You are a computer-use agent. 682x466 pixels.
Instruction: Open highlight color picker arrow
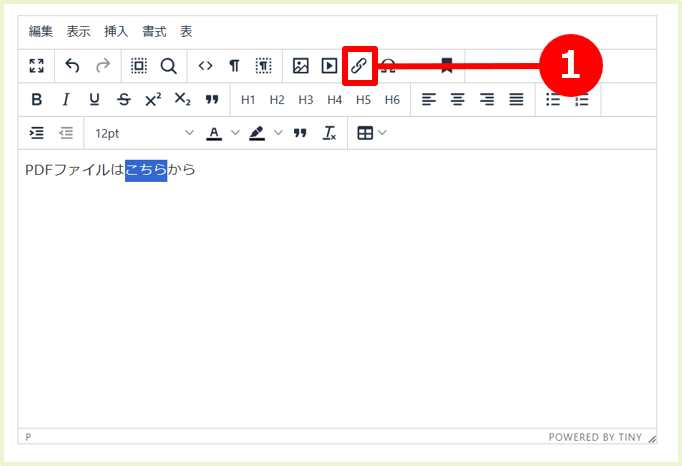click(x=278, y=133)
